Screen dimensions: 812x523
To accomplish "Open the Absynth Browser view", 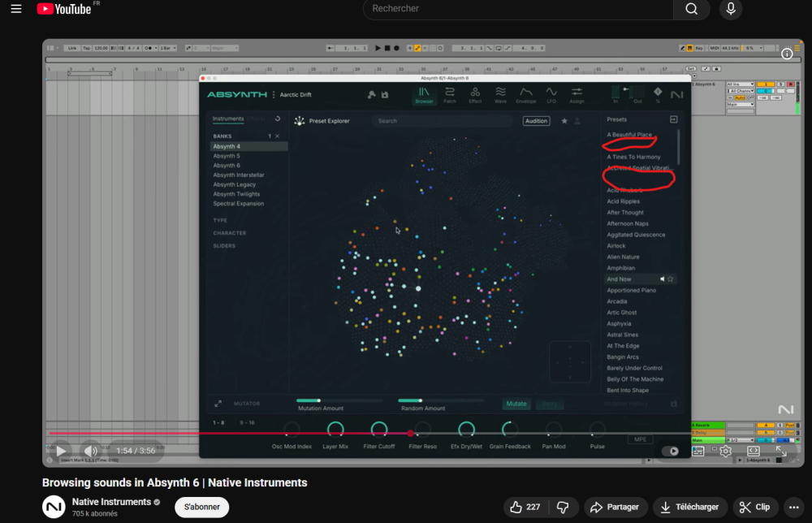I will point(424,95).
